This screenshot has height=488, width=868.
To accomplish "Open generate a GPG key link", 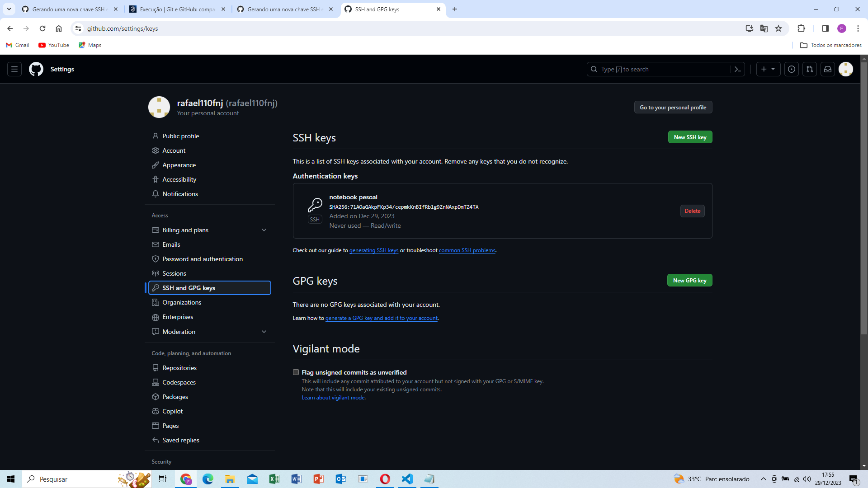I will tap(382, 318).
